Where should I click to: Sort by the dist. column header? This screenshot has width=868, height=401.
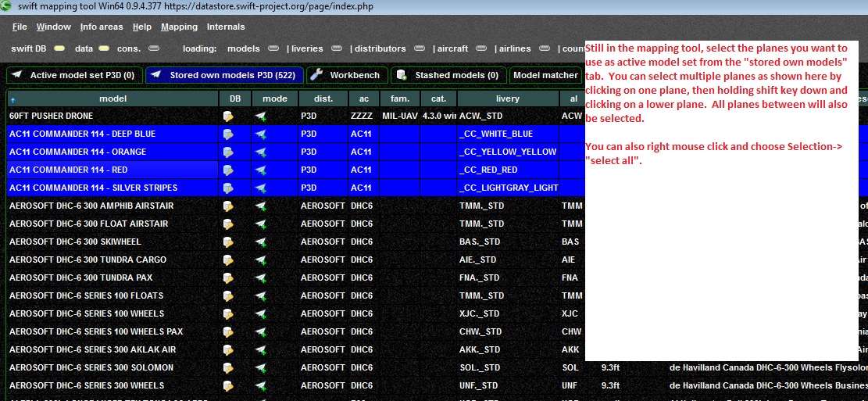pyautogui.click(x=323, y=98)
